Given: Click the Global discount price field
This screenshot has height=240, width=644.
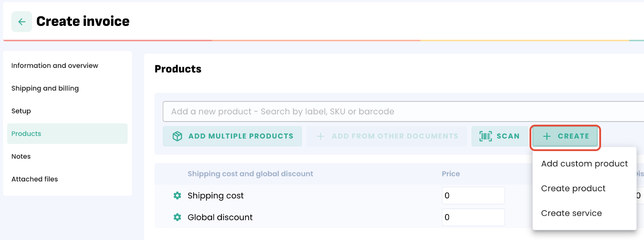Looking at the screenshot, I should [x=473, y=217].
